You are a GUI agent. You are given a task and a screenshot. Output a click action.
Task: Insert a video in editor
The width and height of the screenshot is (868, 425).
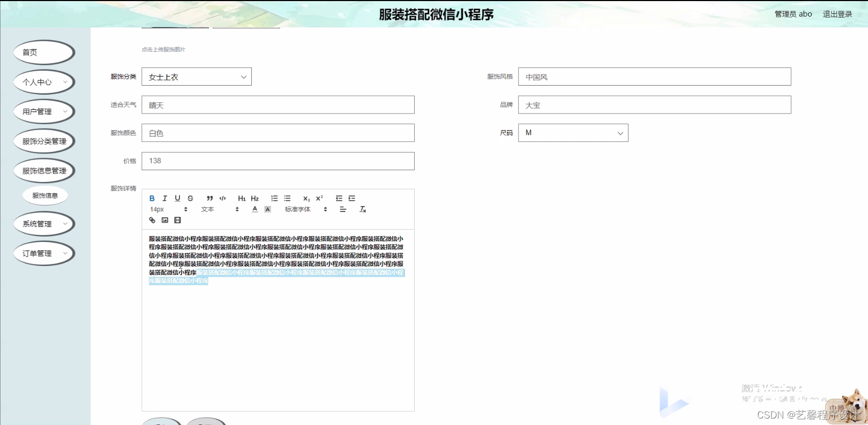pyautogui.click(x=178, y=220)
